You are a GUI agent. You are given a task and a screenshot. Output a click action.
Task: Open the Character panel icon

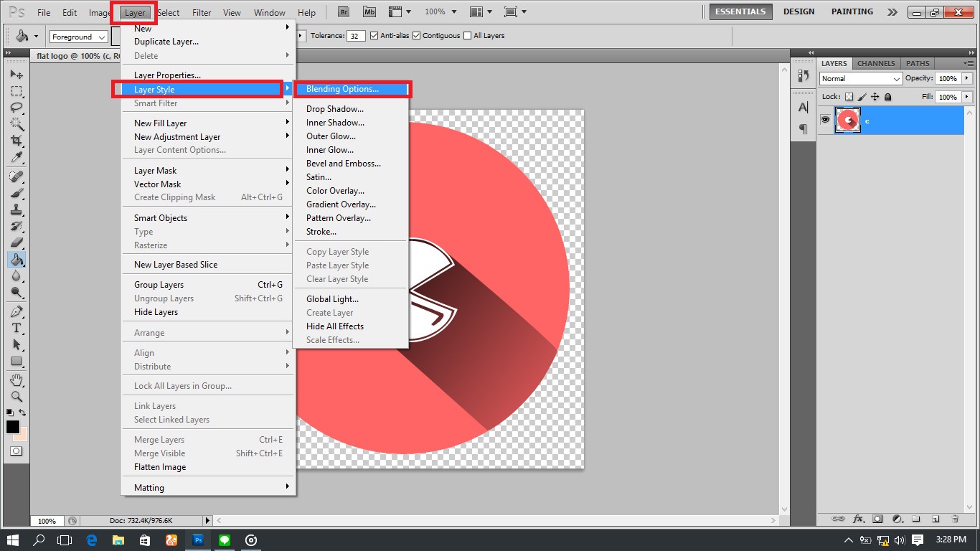[803, 107]
